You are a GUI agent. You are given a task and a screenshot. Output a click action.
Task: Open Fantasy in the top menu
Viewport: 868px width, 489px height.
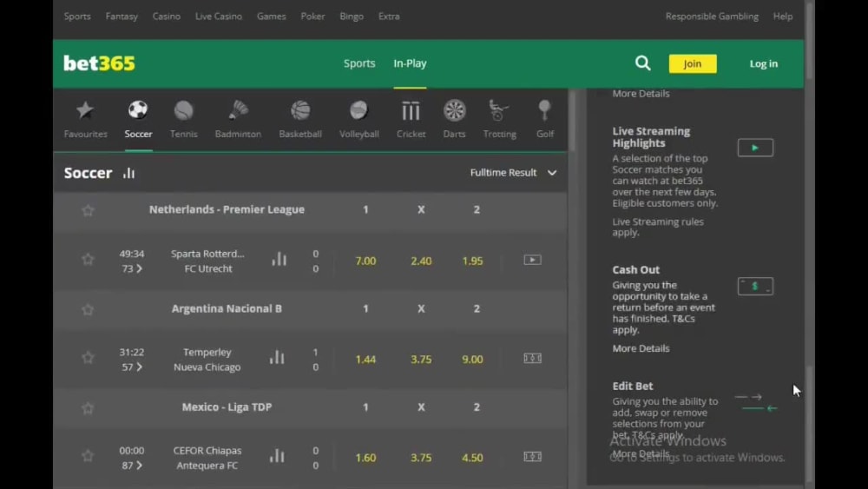pyautogui.click(x=122, y=17)
